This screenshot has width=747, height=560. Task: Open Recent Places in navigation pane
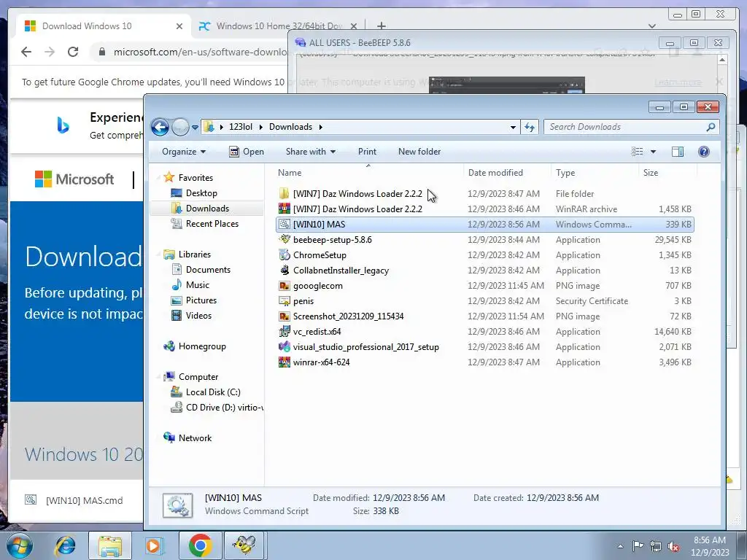tap(205, 223)
